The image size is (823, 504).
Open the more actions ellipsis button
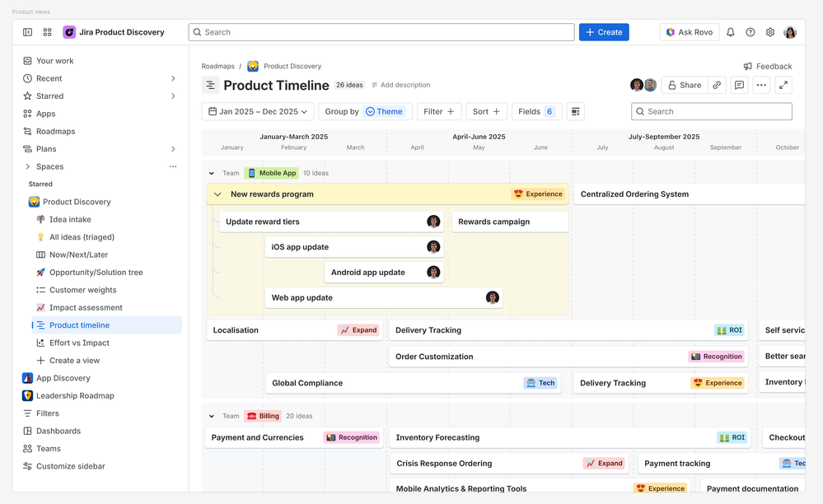[761, 85]
